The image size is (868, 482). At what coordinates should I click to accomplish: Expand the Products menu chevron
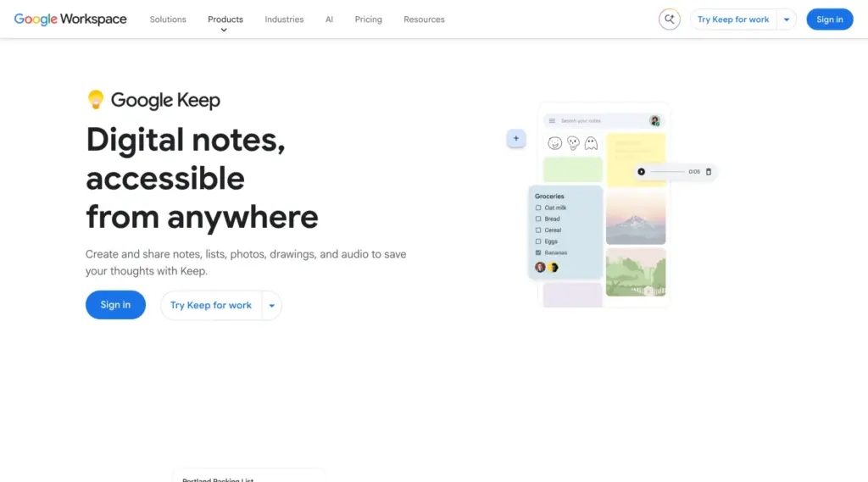tap(224, 30)
